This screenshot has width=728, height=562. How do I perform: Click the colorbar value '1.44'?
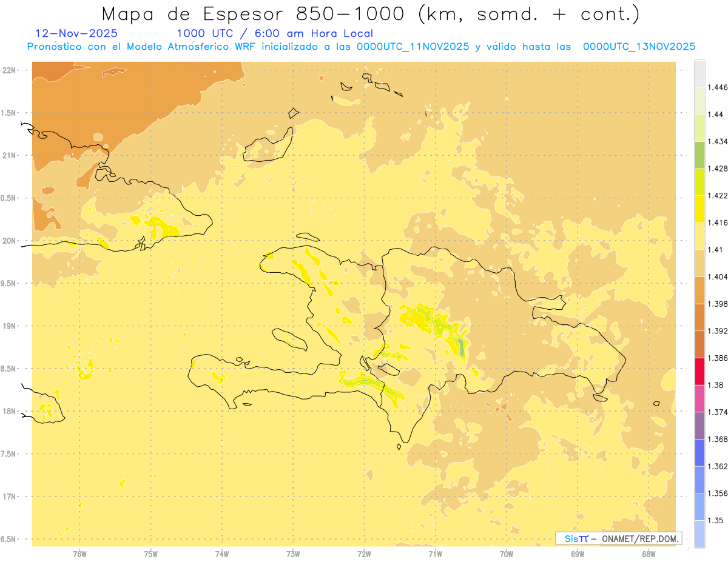tap(716, 115)
